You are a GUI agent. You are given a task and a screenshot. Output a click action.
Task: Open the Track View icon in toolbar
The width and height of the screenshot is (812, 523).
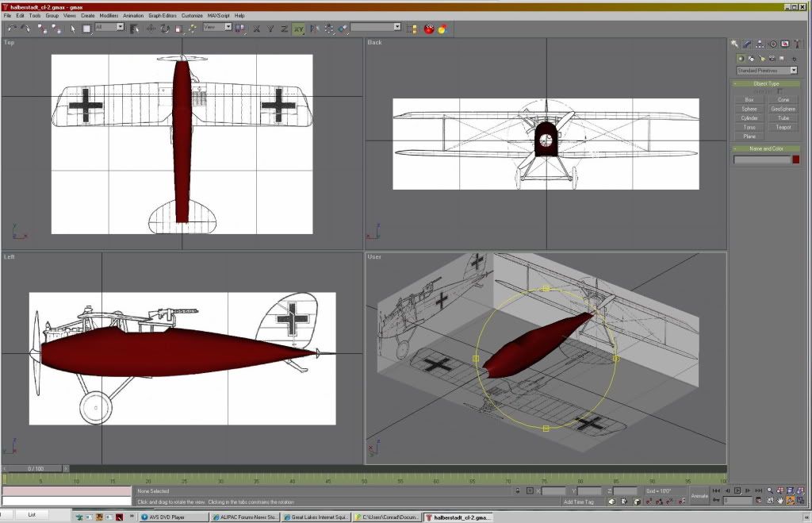[x=412, y=29]
